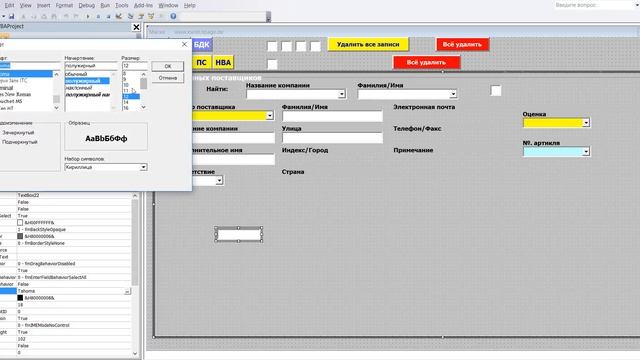Open the Add-Ins menu
The height and width of the screenshot is (360, 640).
[x=143, y=5]
